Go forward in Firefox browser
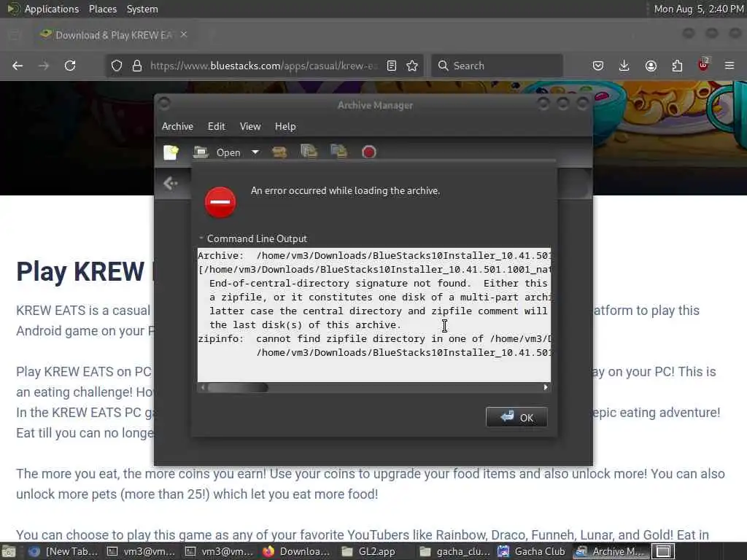 (44, 66)
